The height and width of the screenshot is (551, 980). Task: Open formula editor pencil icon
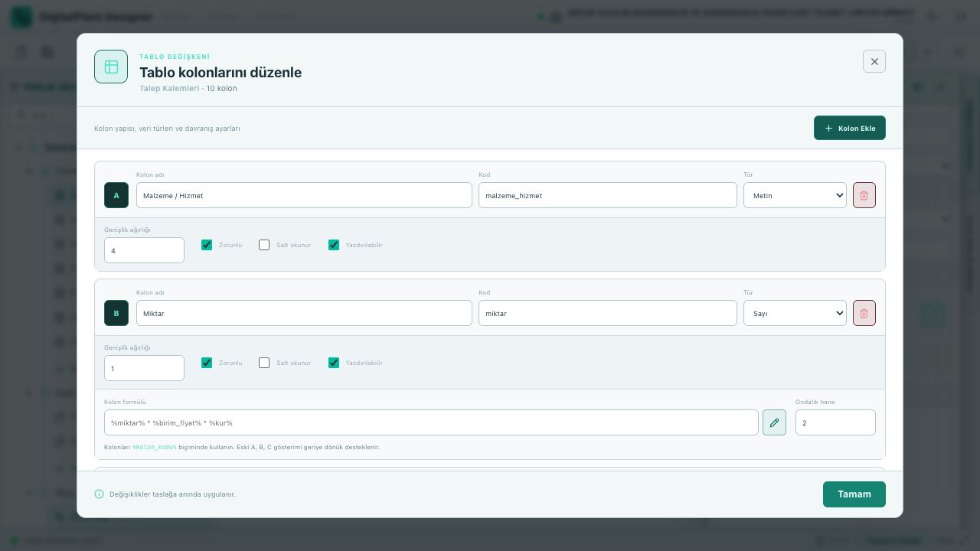(x=774, y=422)
